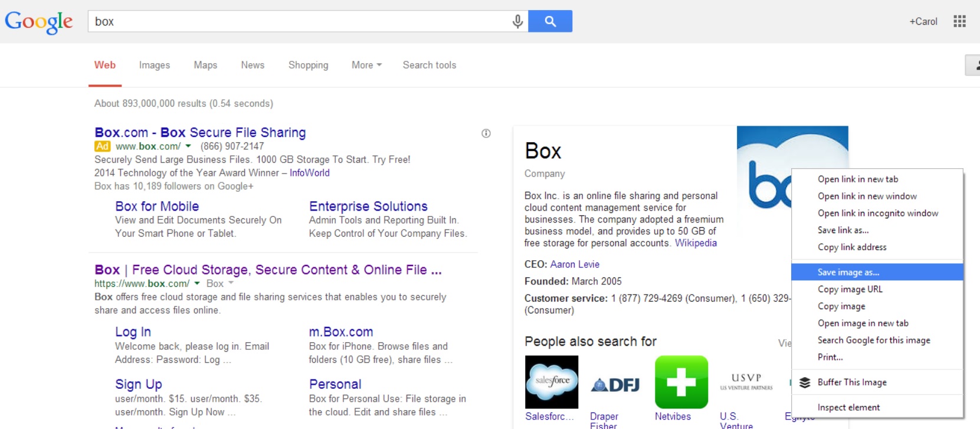Open the Netvibes green plus thumbnail
Image resolution: width=980 pixels, height=429 pixels.
[681, 382]
